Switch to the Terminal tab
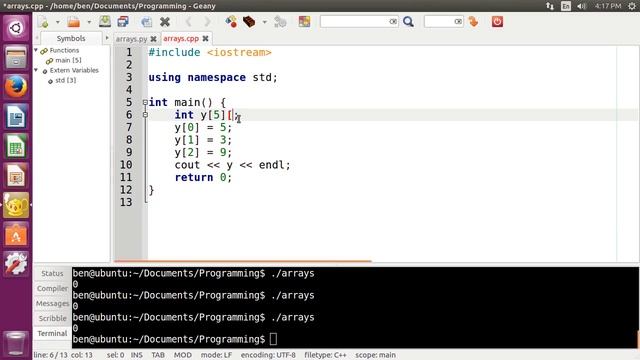This screenshot has width=640, height=360. point(52,333)
